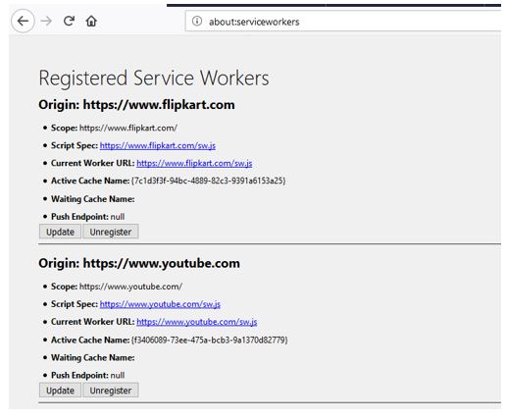Screen dimensions: 506x420
Task: Click youtube Push Endpoint: null text
Action: [x=87, y=376]
